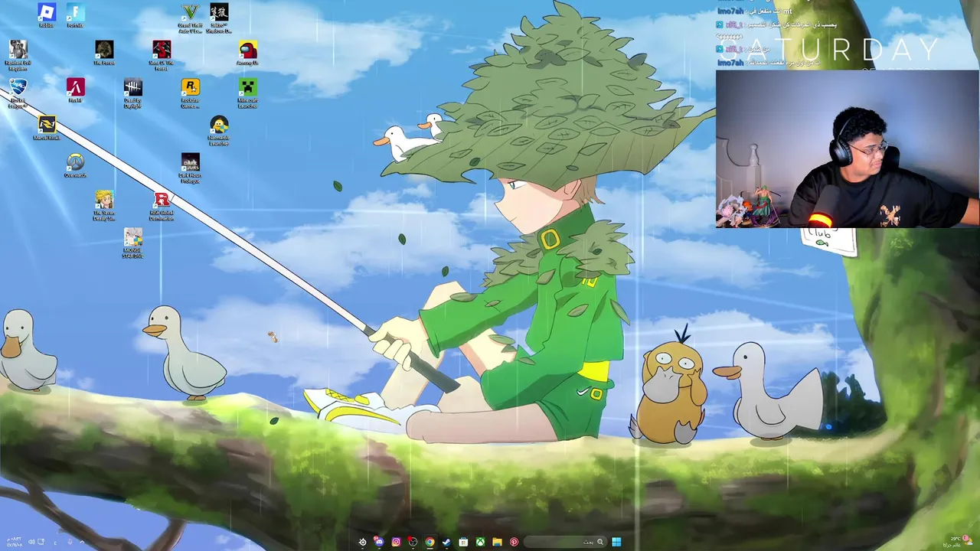Viewport: 980px width, 551px height.
Task: Click the microphone tray icon
Action: [x=70, y=542]
